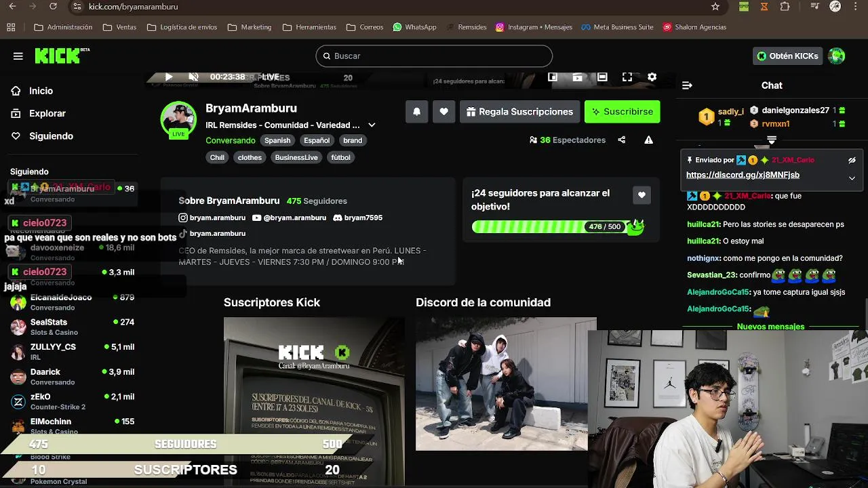Hide the pinned chat message
This screenshot has width=868, height=488.
852,161
